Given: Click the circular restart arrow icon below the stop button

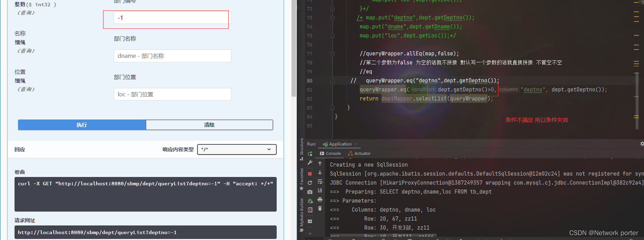Looking at the screenshot, I should [310, 183].
